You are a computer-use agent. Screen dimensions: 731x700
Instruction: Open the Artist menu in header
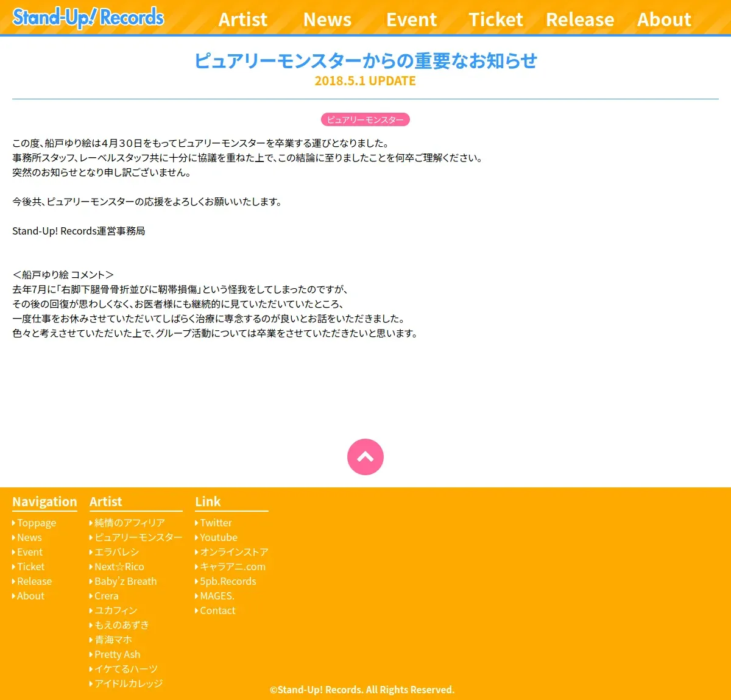pos(243,19)
